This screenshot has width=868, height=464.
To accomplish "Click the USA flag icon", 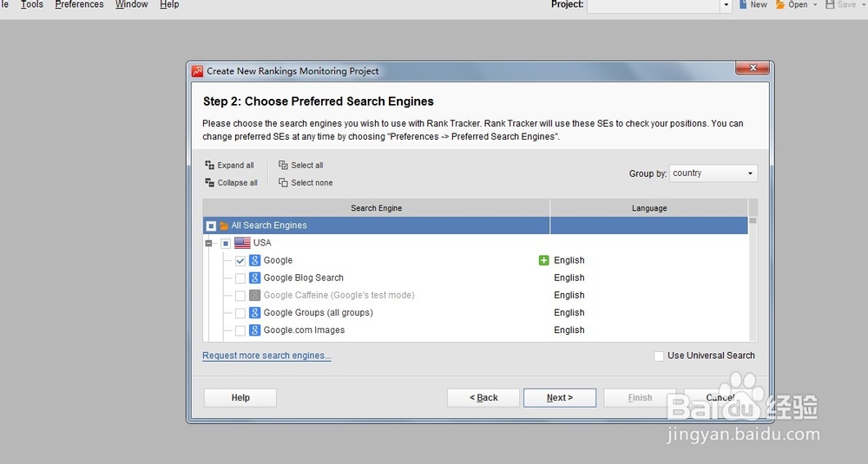I will coord(242,243).
